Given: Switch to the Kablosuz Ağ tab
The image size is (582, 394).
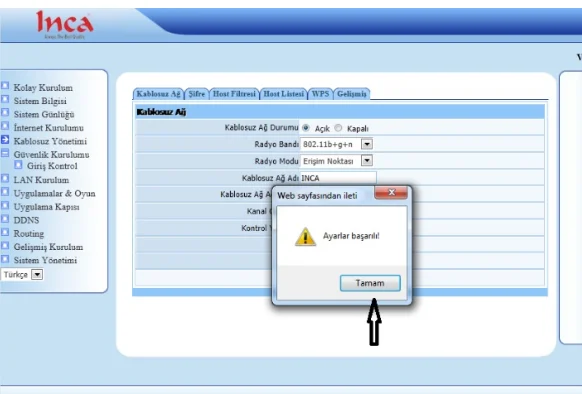Looking at the screenshot, I should pos(158,94).
